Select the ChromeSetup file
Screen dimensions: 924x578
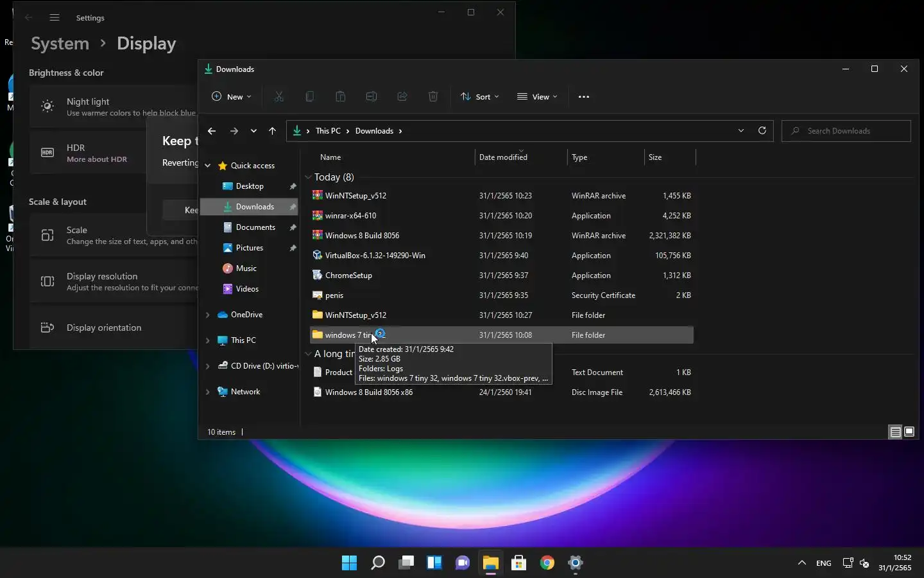502,276
